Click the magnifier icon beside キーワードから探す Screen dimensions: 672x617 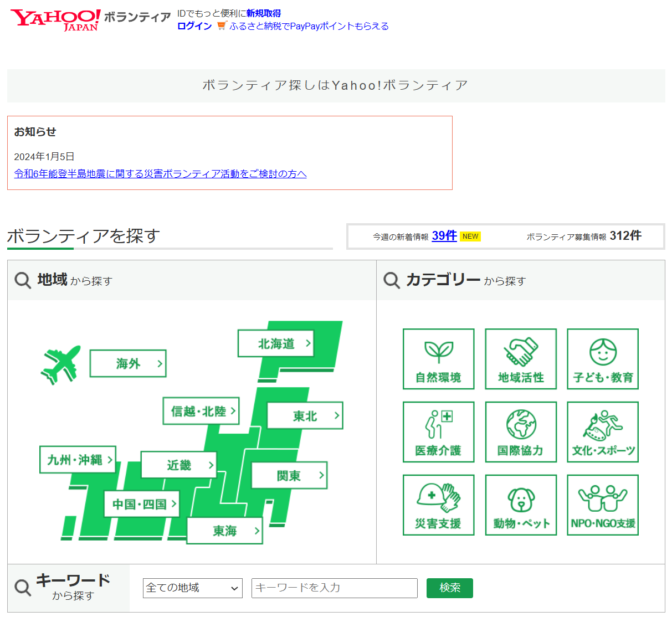(x=23, y=588)
